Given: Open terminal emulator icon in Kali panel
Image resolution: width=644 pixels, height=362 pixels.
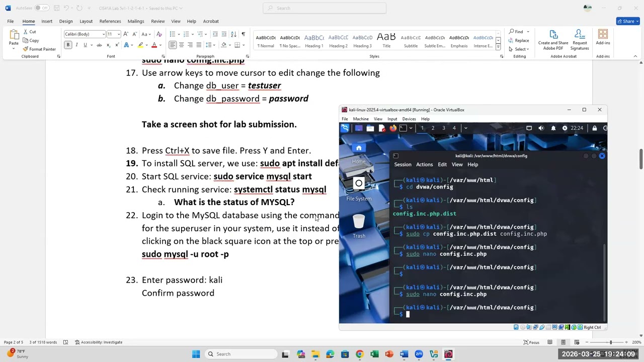Looking at the screenshot, I should (x=403, y=128).
